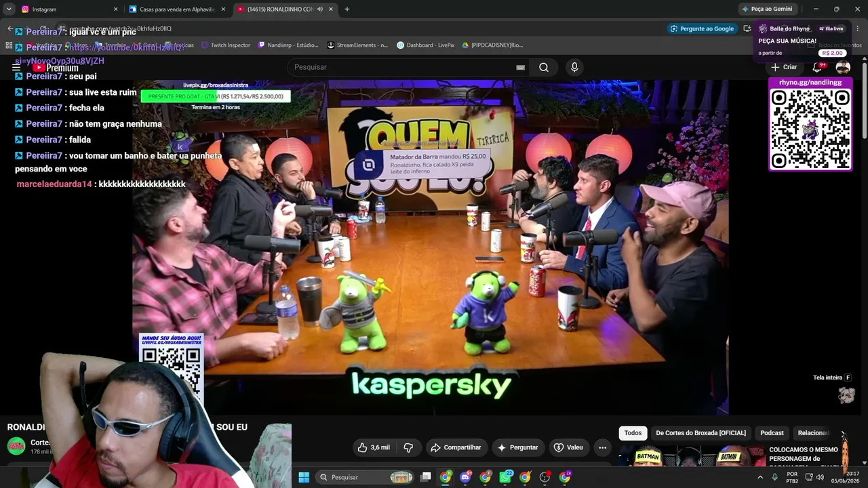Select De Cortes do Broxada [OFICIAL] chip
Screen dimensions: 868x488
pyautogui.click(x=701, y=433)
